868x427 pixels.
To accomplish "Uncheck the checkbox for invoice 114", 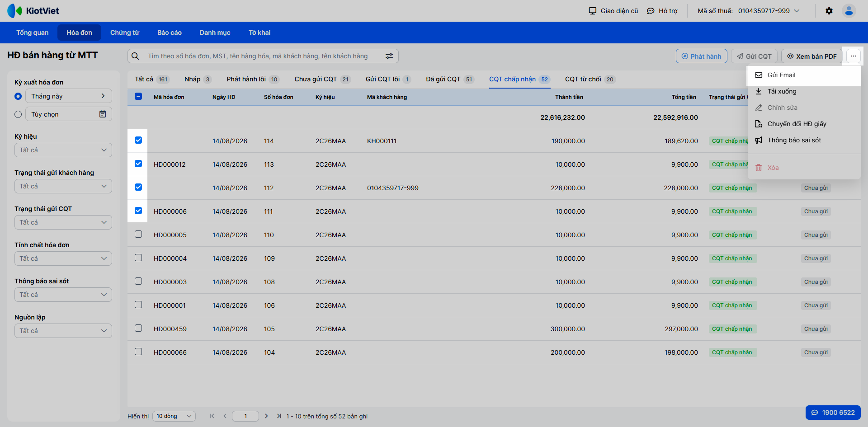I will point(138,140).
